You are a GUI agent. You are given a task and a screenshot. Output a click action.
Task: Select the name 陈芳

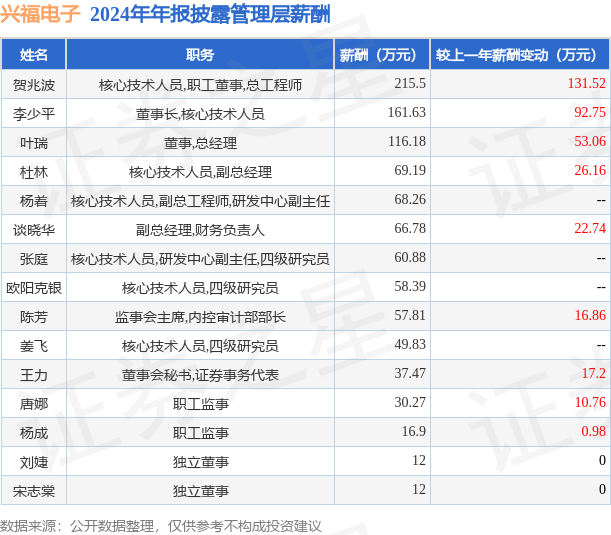pos(34,317)
